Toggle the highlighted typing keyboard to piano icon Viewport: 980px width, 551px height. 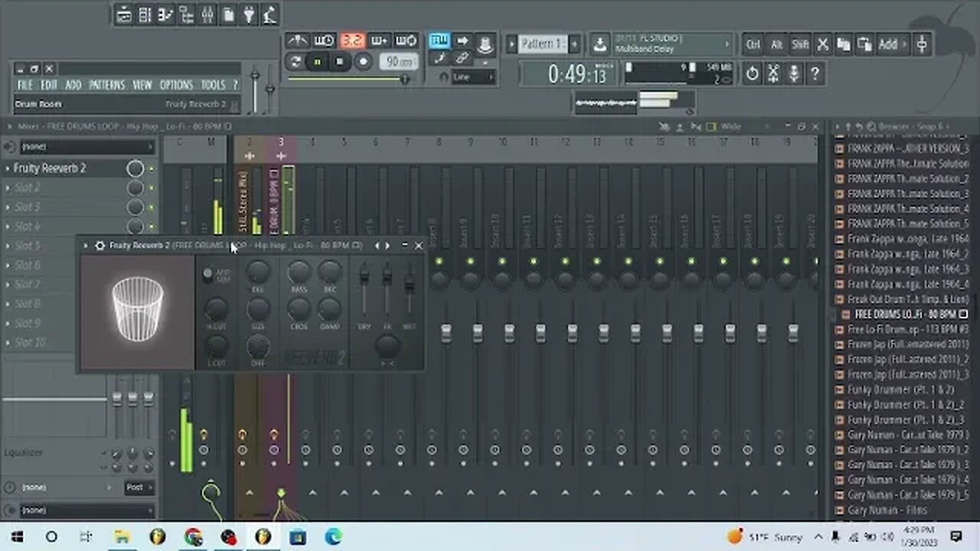(x=439, y=41)
